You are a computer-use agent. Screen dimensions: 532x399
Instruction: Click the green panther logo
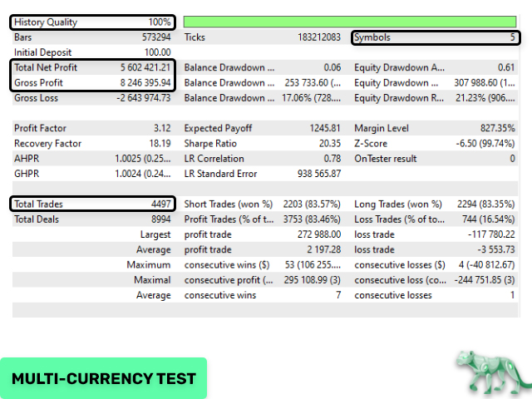[x=490, y=369]
